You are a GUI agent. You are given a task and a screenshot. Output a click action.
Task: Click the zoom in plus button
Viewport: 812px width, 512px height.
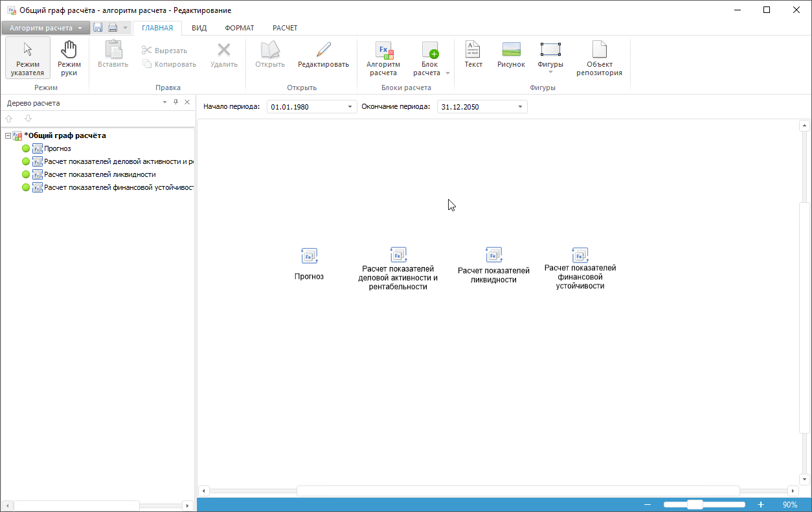[761, 505]
